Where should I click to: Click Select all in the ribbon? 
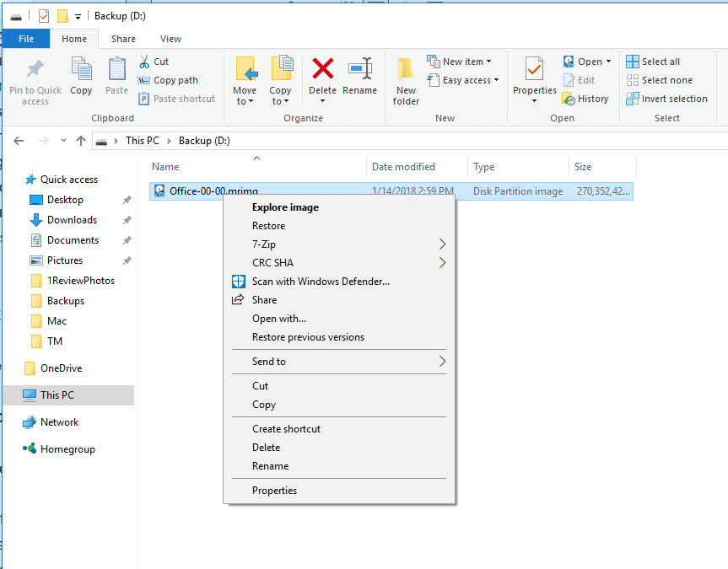pyautogui.click(x=656, y=61)
